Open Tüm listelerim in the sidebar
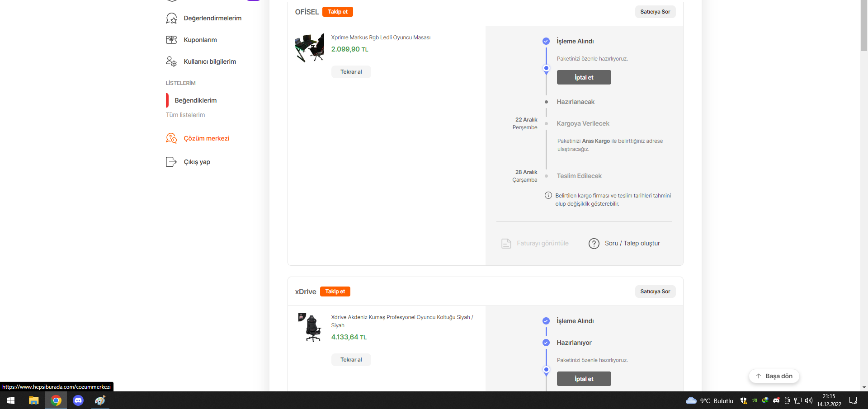The height and width of the screenshot is (409, 868). 185,115
